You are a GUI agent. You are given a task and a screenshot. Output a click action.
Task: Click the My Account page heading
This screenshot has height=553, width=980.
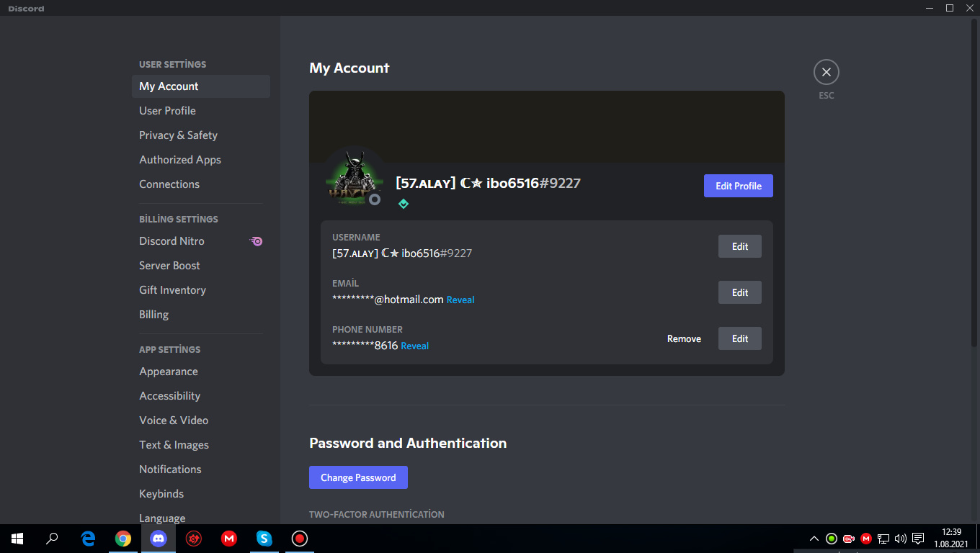pyautogui.click(x=349, y=68)
